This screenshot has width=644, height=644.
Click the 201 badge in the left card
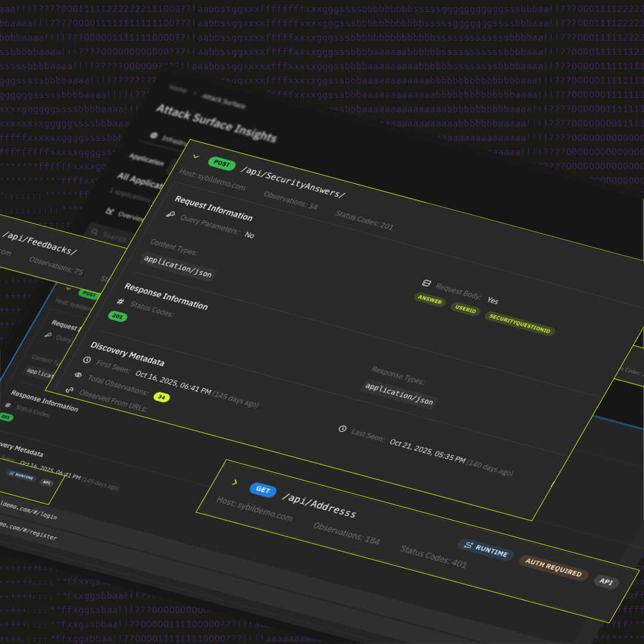[5, 417]
